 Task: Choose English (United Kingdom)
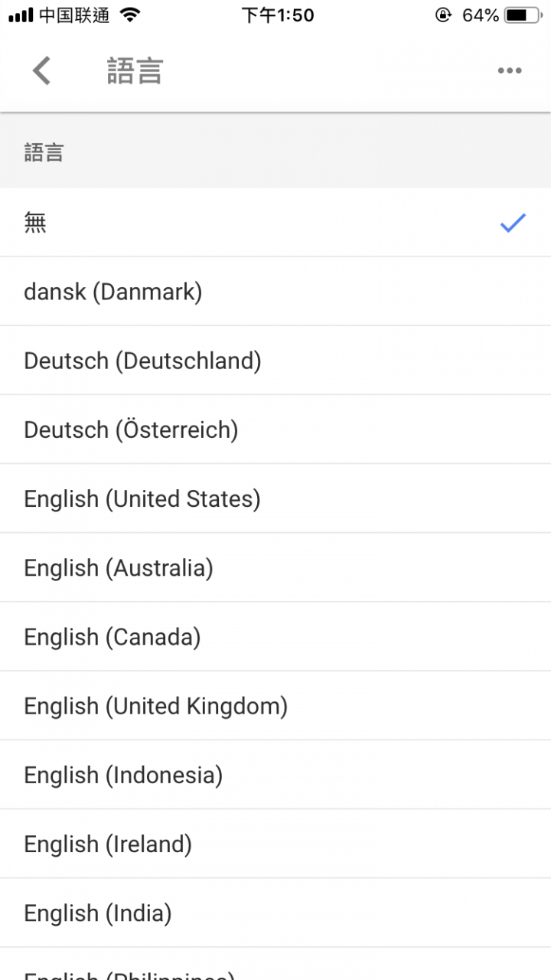pyautogui.click(x=275, y=706)
